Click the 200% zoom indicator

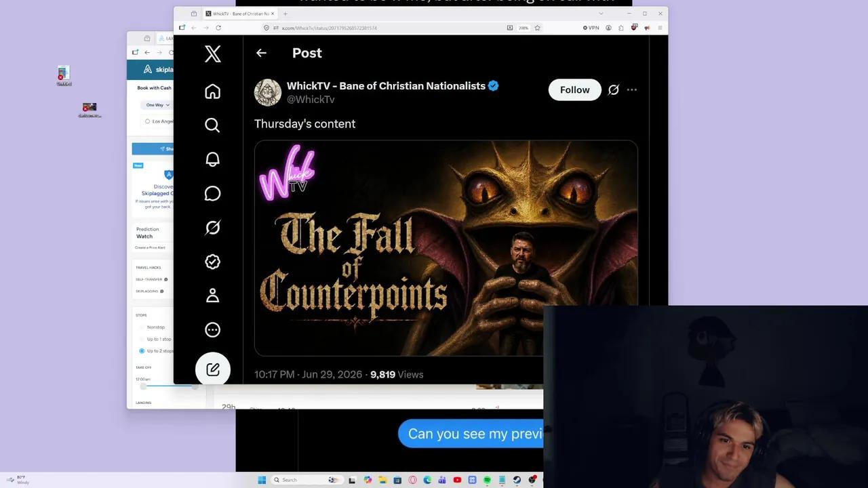[524, 28]
